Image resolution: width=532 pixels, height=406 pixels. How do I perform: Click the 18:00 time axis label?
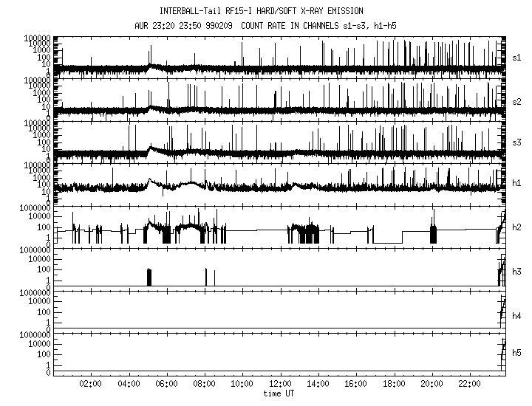394,384
